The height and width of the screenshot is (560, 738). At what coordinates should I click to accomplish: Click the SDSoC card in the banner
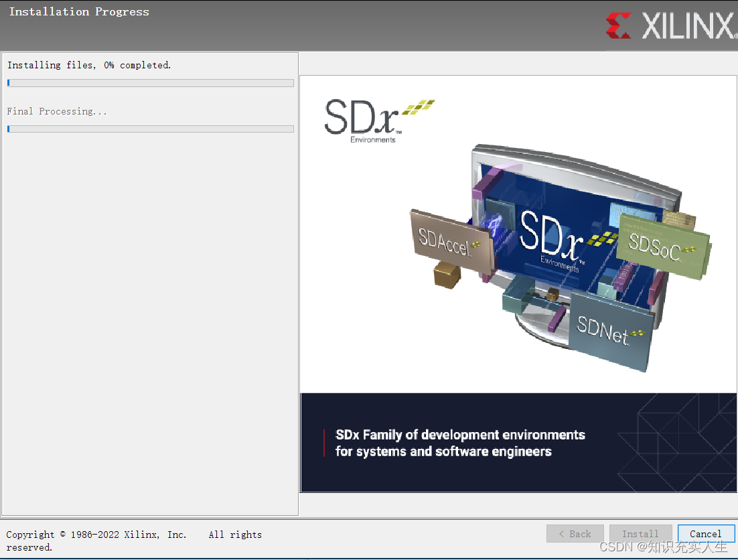click(663, 246)
